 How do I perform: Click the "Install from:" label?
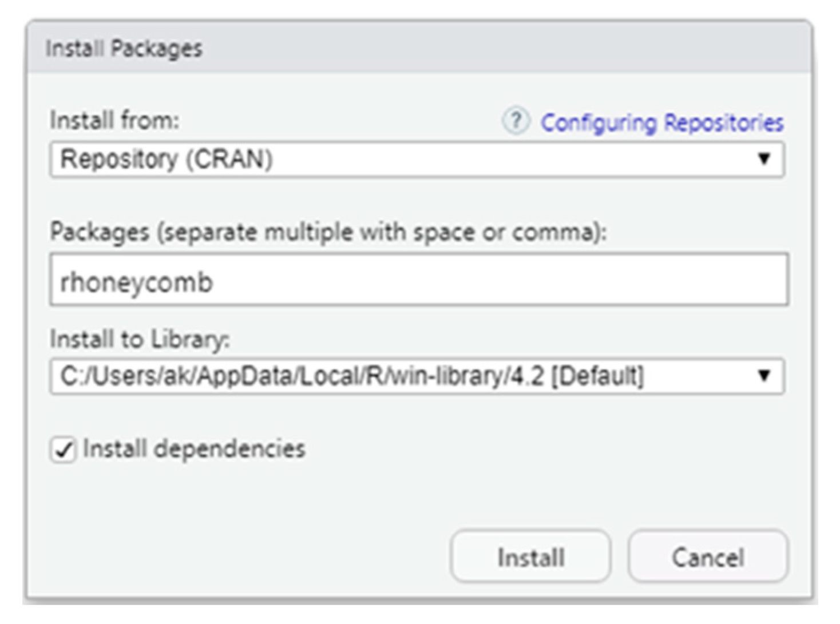114,121
